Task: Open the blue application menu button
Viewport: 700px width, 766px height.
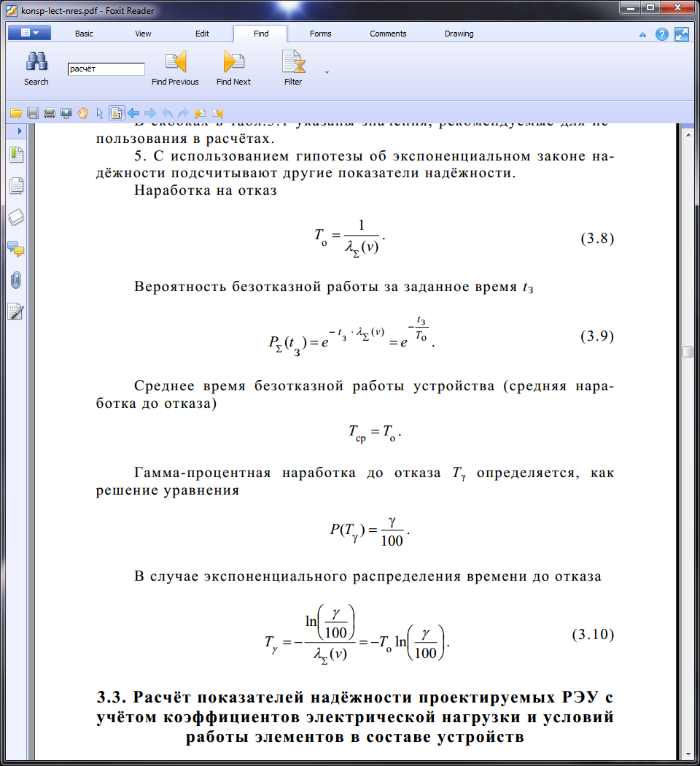Action: [x=29, y=33]
